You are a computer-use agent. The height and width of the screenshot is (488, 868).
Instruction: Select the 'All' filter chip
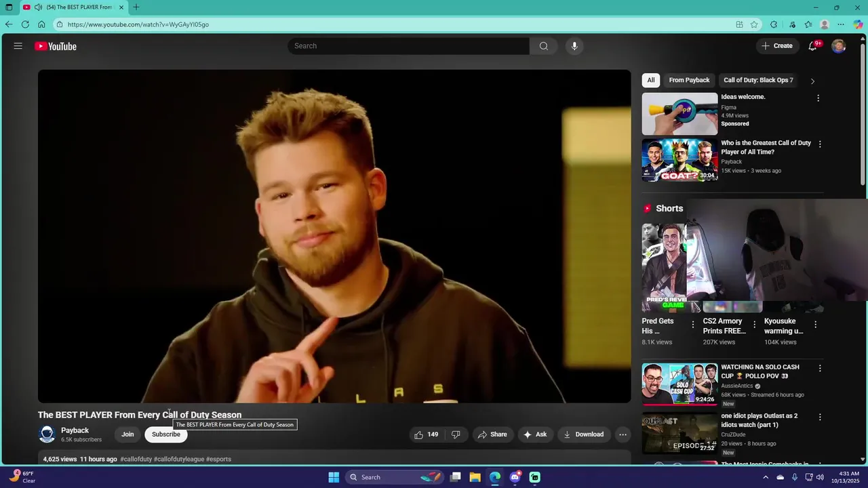coord(651,80)
